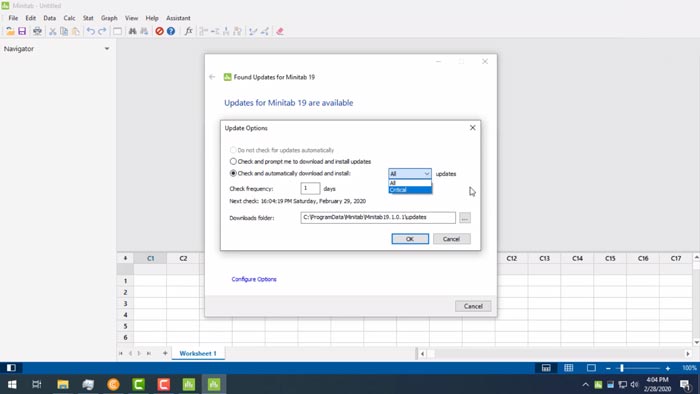Click the blue Help question mark icon

171,31
